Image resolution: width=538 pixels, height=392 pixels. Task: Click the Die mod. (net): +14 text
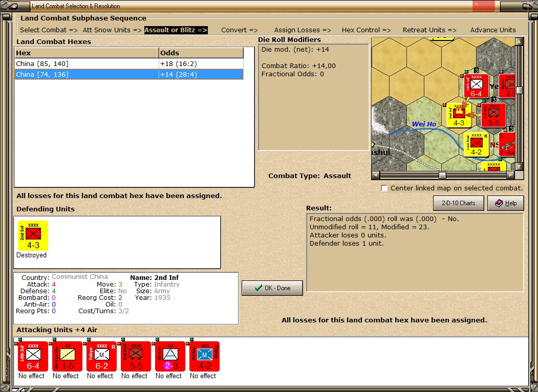coord(295,50)
